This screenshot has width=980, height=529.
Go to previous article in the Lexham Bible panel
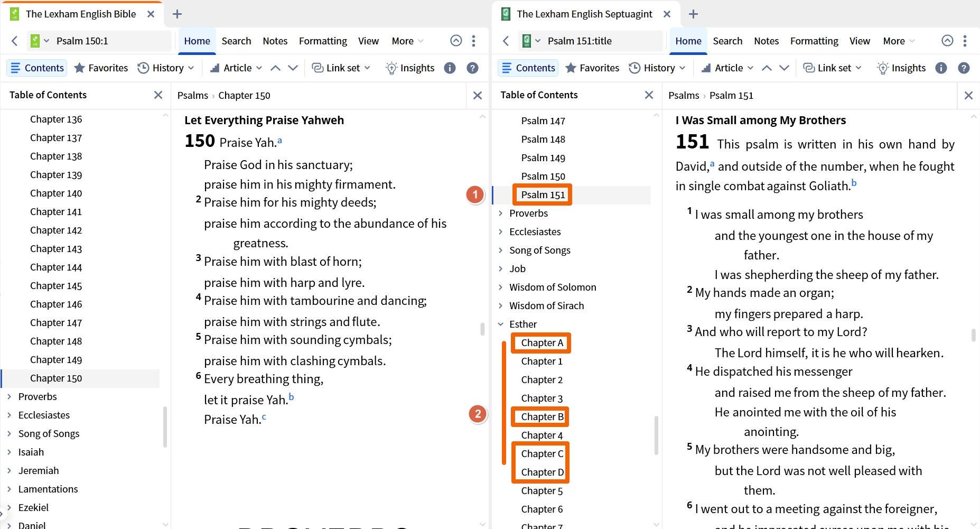coord(275,68)
